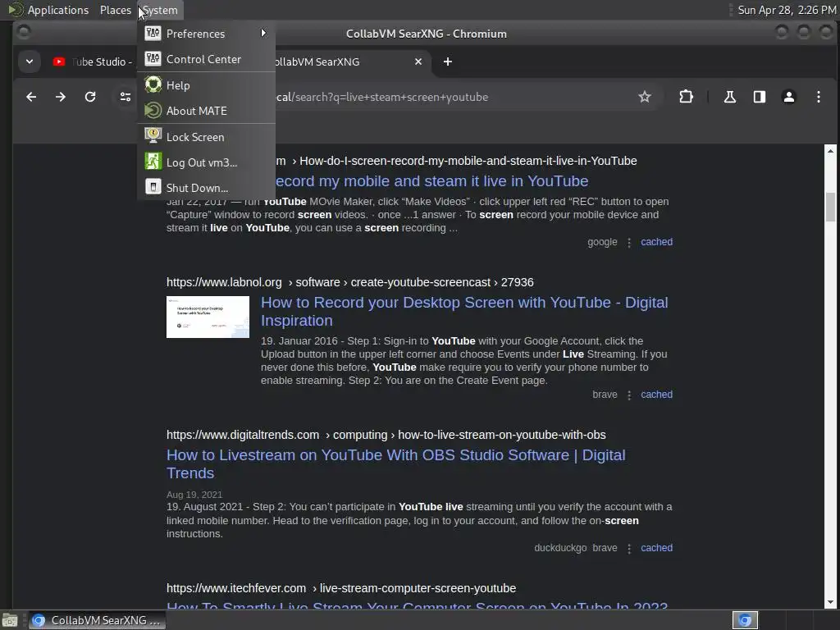
Task: Select Lock Screen menu entry
Action: click(x=206, y=137)
